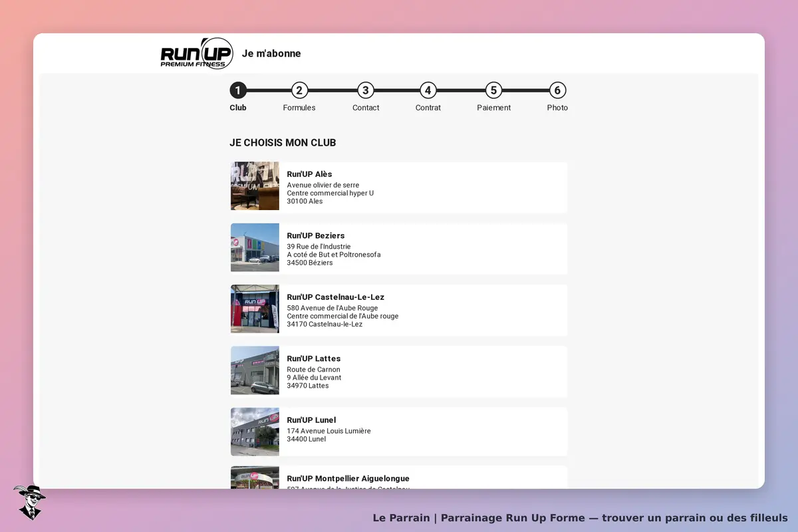Go to step 2 Formules circle
The height and width of the screenshot is (532, 798).
tap(299, 90)
